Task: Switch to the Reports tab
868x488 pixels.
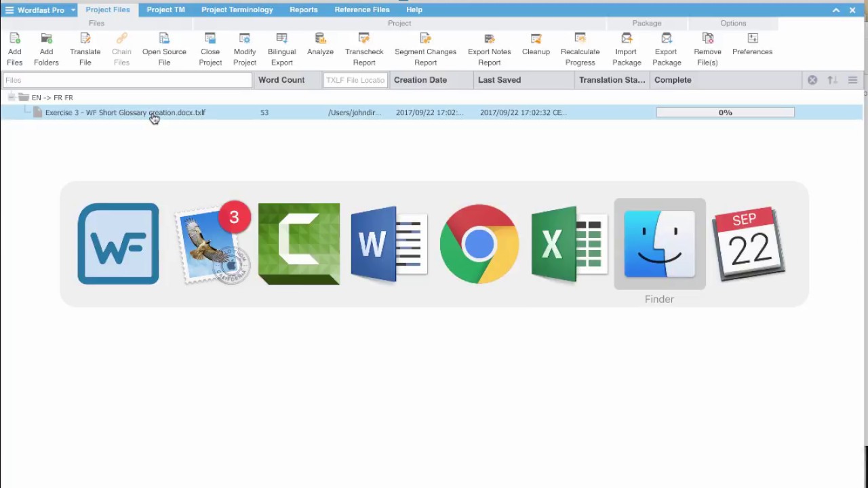Action: 303,10
